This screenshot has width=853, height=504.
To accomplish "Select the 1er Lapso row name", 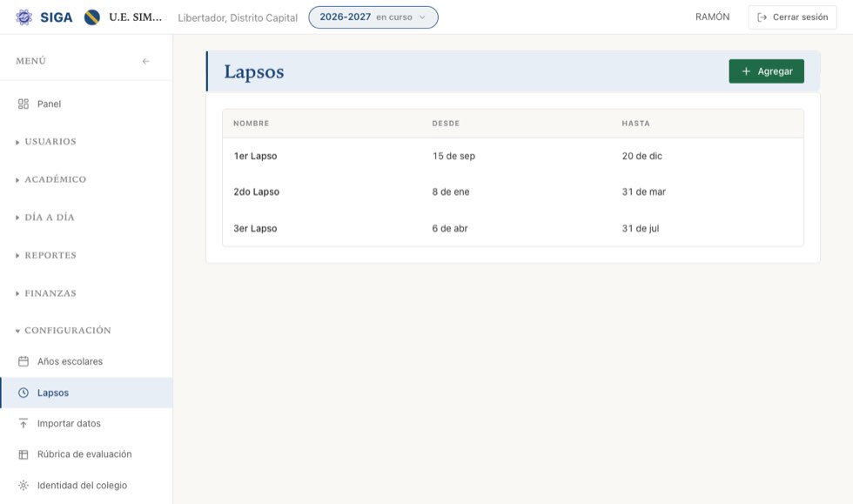I will point(256,156).
